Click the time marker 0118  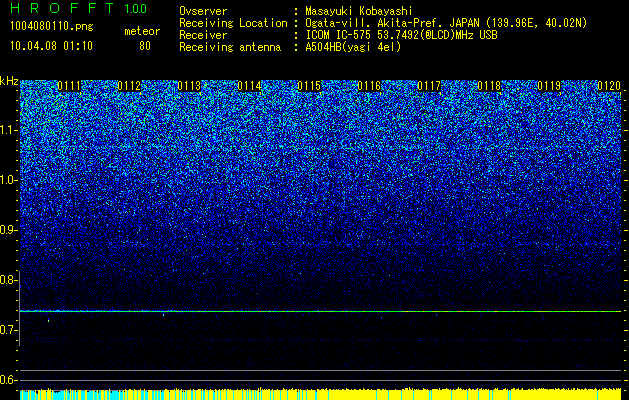point(489,86)
